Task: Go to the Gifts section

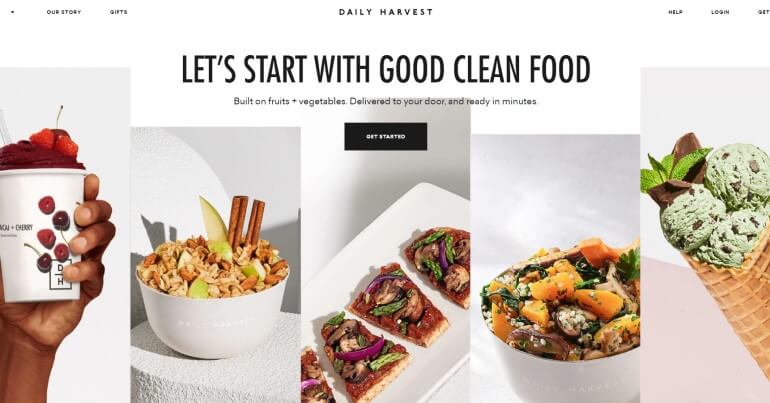Action: tap(118, 12)
